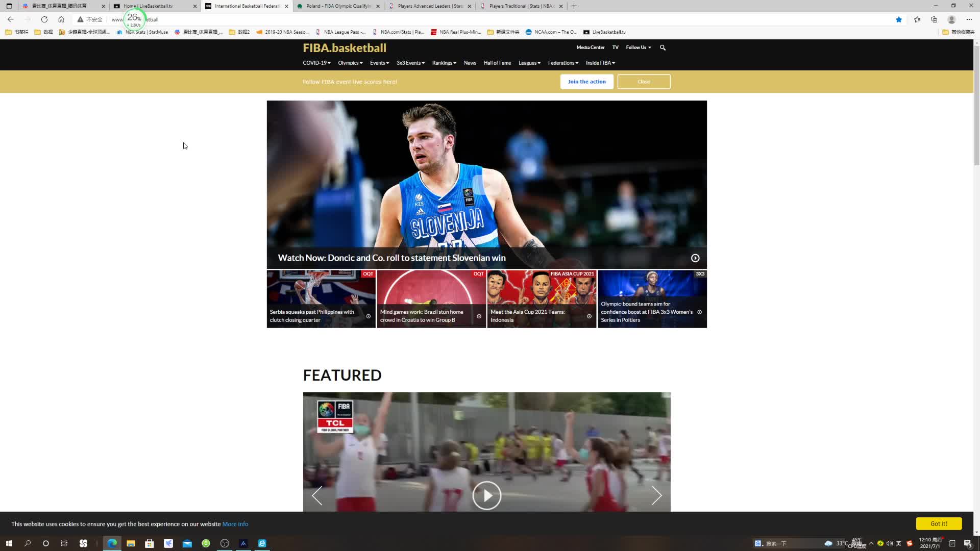980x551 pixels.
Task: Expand the Rankings dropdown menu
Action: coord(444,63)
